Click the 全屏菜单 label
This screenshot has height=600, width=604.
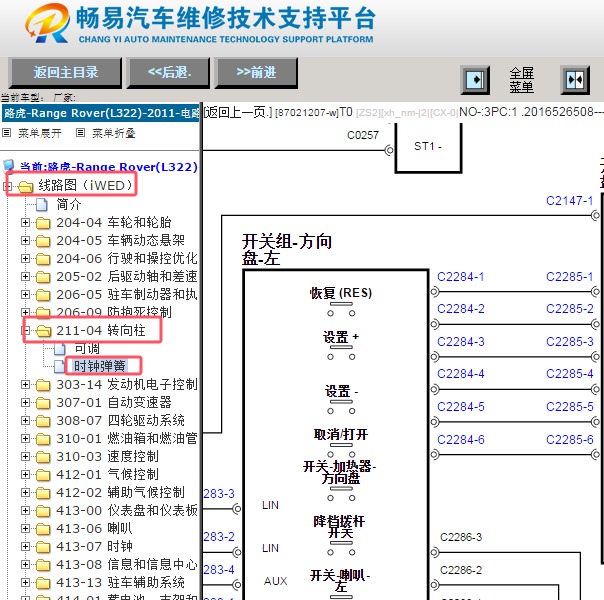[x=522, y=80]
